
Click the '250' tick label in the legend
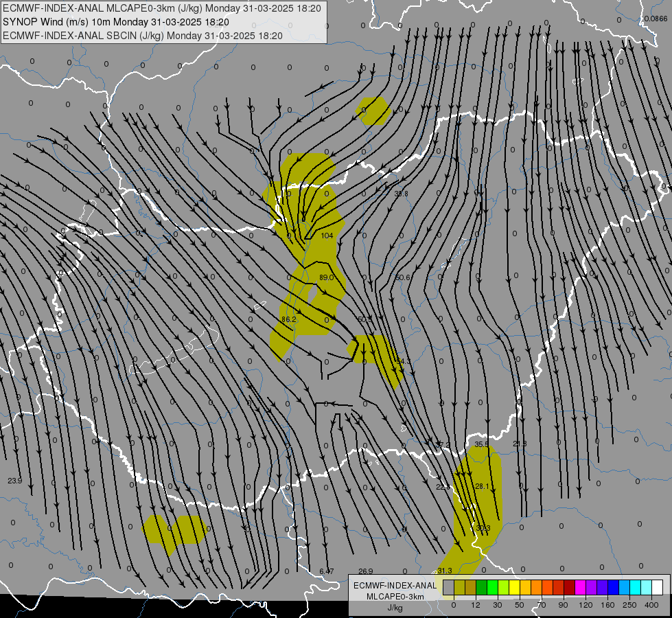pos(629,605)
